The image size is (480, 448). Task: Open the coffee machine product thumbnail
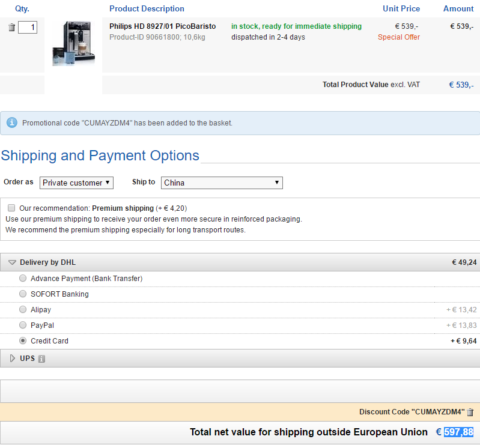pyautogui.click(x=73, y=43)
